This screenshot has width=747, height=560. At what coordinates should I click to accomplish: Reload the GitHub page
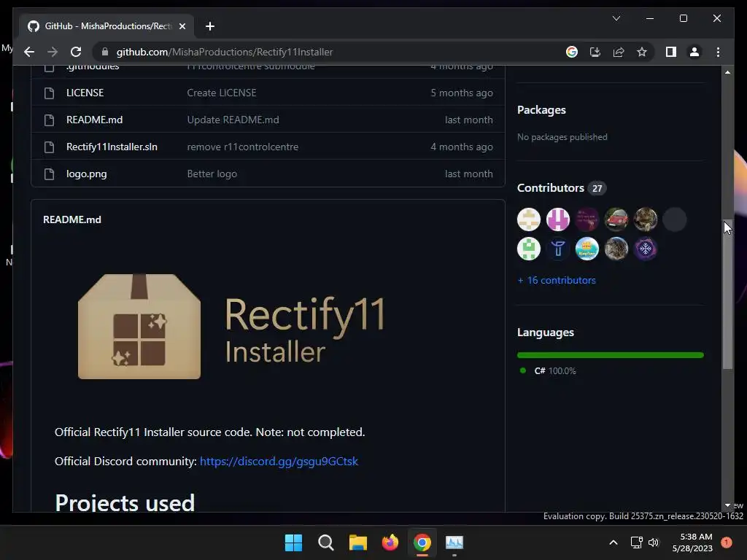[76, 52]
